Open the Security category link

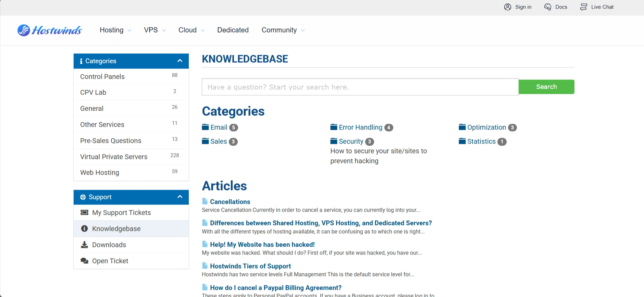tap(351, 141)
